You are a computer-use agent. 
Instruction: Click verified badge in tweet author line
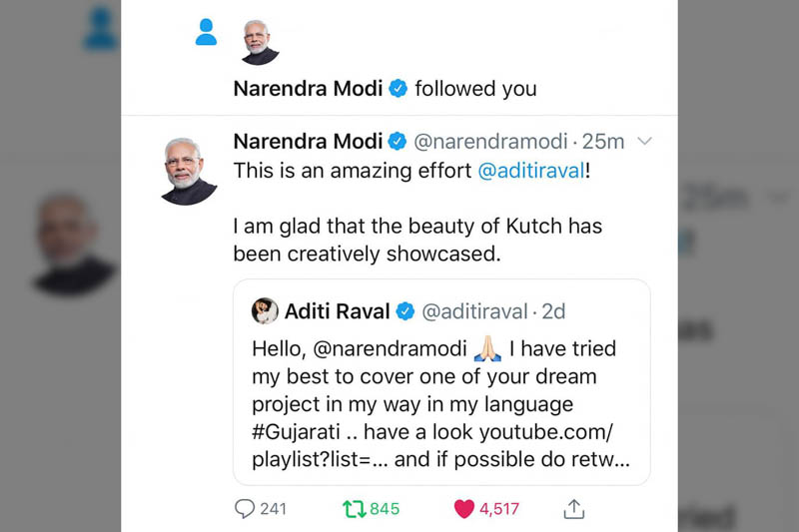[398, 141]
